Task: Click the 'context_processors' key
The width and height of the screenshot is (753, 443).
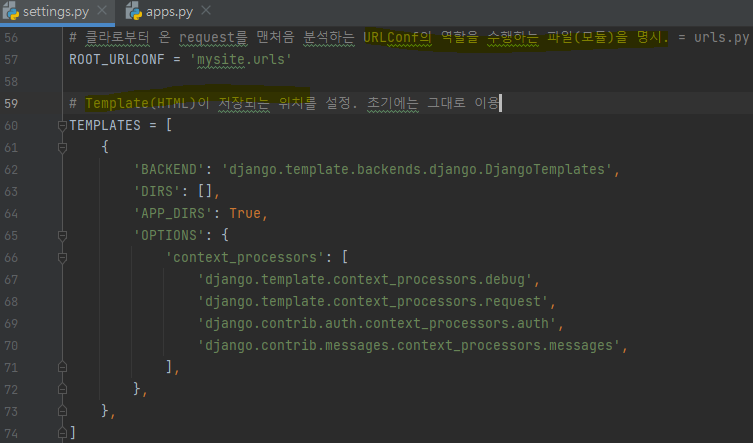Action: pos(245,258)
